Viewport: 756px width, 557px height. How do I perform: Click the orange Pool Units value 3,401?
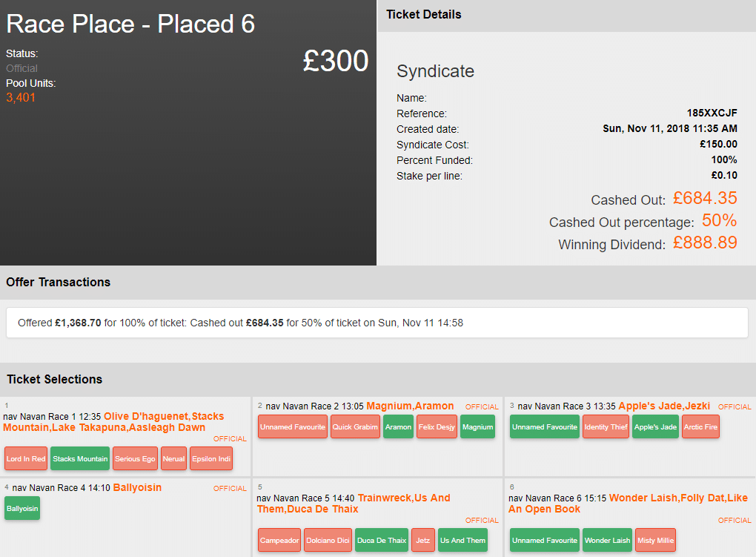click(x=21, y=98)
